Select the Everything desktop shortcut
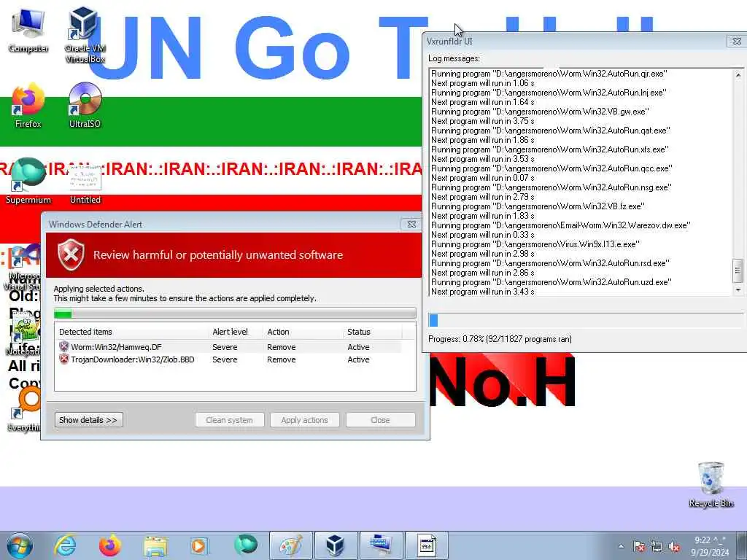This screenshot has width=747, height=560. coord(24,410)
